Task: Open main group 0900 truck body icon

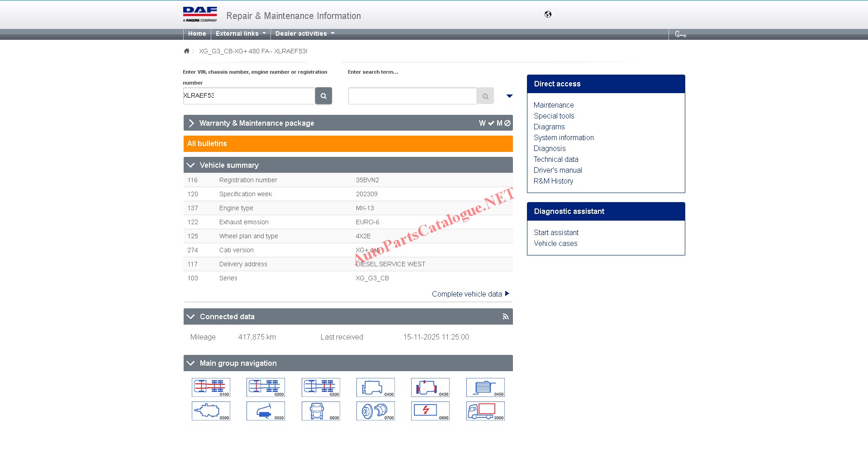Action: (485, 411)
